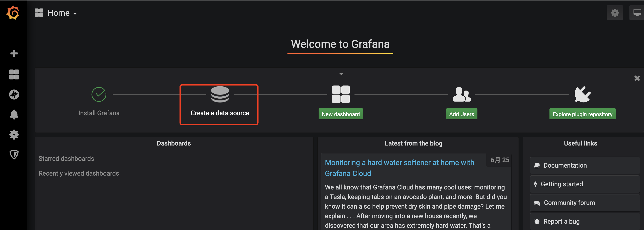644x230 pixels.
Task: Open the hard water softener blog post
Action: [x=399, y=168]
